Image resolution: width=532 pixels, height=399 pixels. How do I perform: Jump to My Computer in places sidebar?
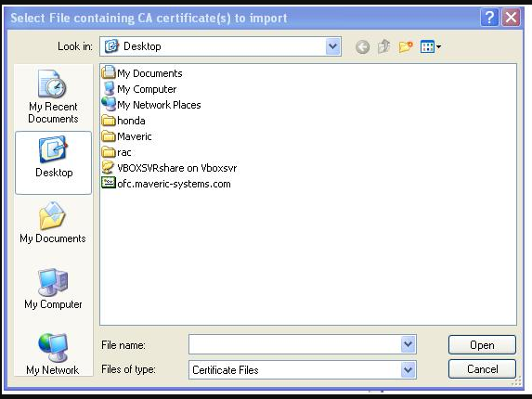53,289
